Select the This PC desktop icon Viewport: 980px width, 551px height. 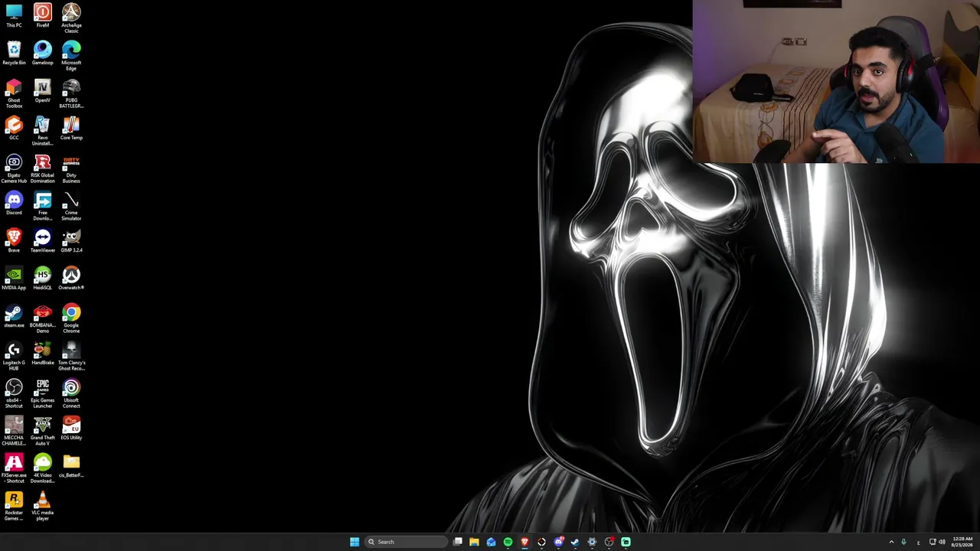(14, 16)
